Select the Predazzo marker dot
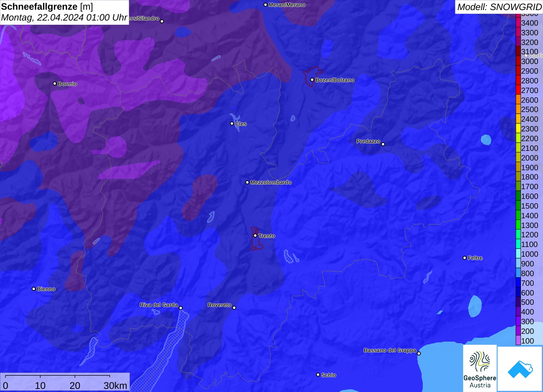The image size is (543, 392). pos(383,144)
